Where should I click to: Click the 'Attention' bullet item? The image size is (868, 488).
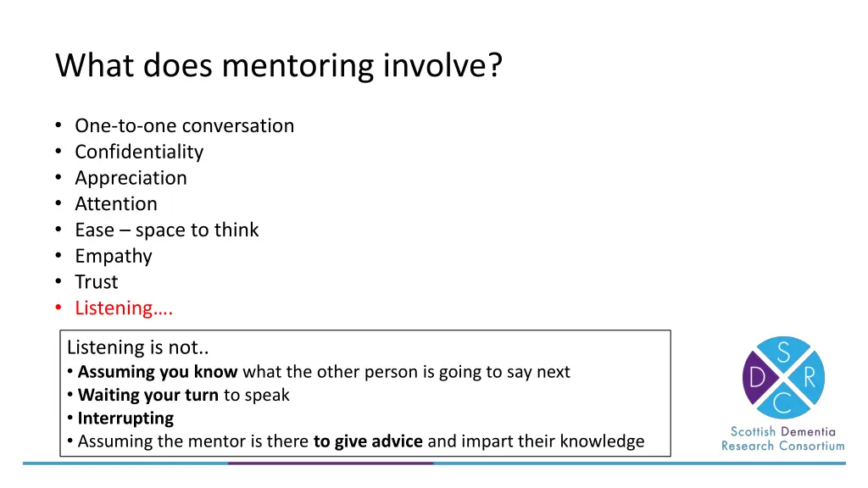116,204
